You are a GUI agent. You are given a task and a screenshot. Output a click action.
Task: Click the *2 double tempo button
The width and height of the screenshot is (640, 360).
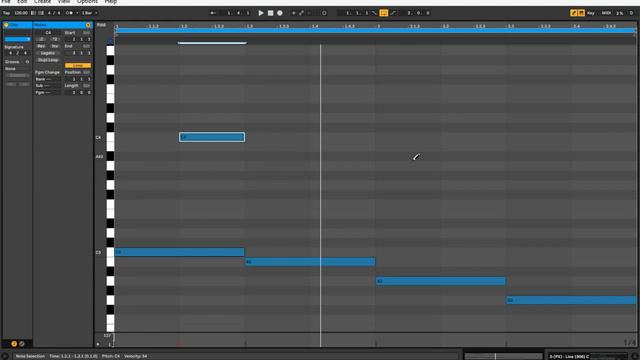[x=55, y=39]
